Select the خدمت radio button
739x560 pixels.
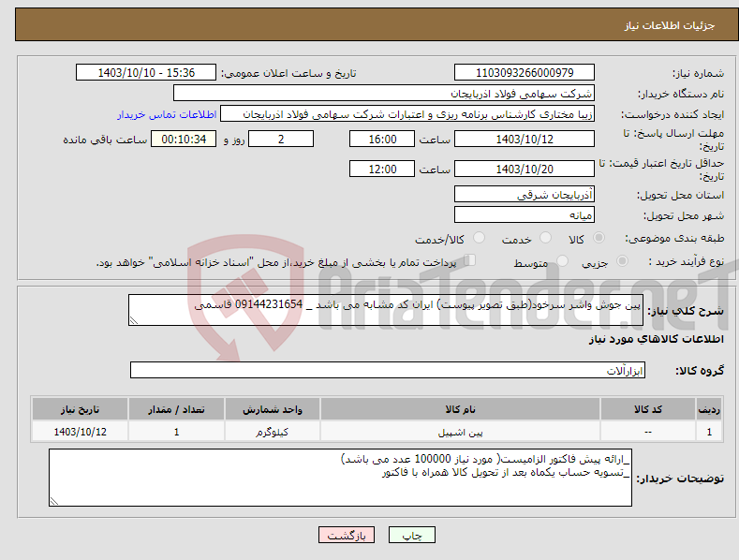[545, 238]
